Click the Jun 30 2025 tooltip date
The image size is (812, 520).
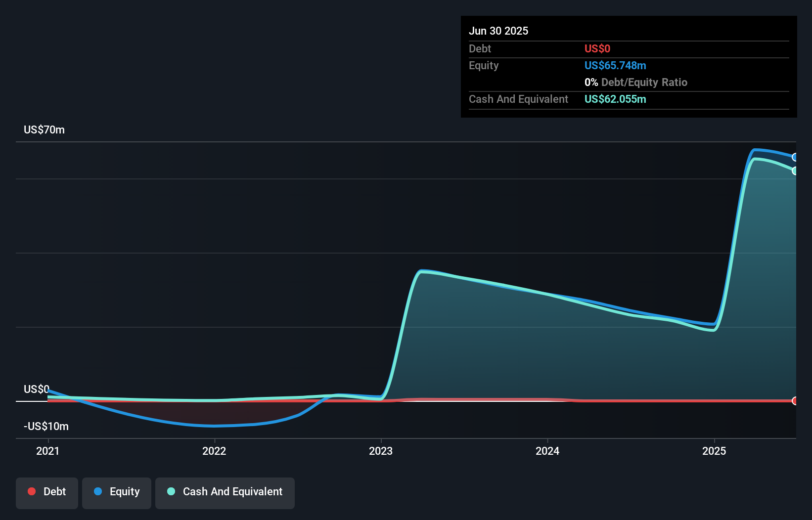pos(498,31)
